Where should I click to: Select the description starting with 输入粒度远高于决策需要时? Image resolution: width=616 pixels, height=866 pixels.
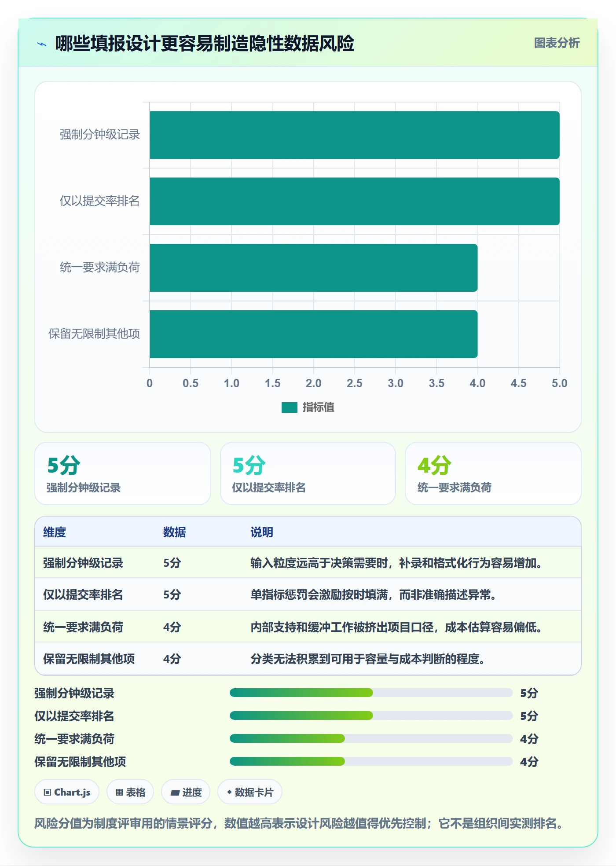(x=396, y=563)
